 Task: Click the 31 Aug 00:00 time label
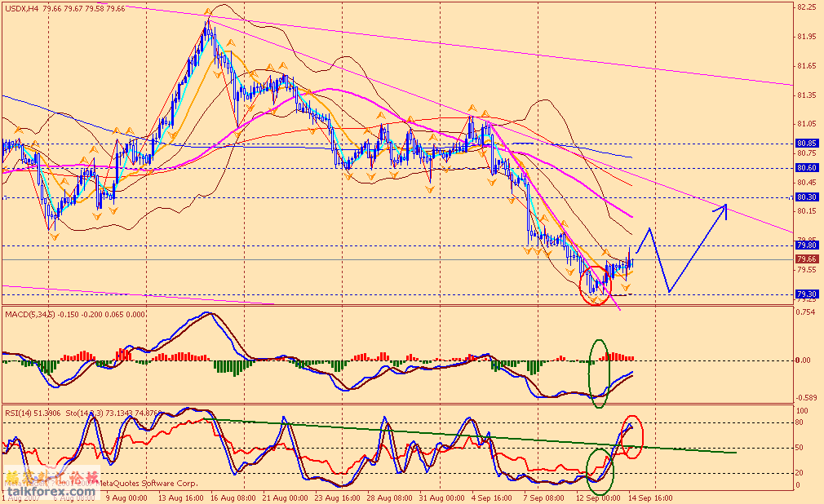(442, 497)
